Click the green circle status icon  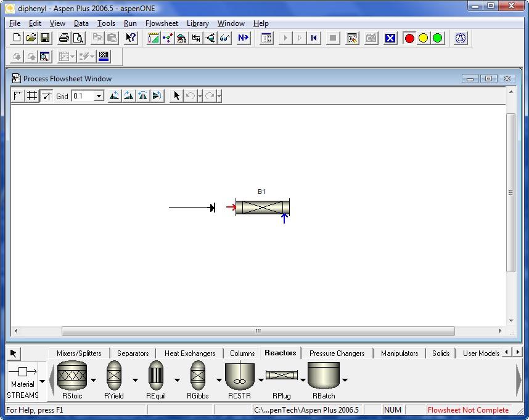[437, 38]
